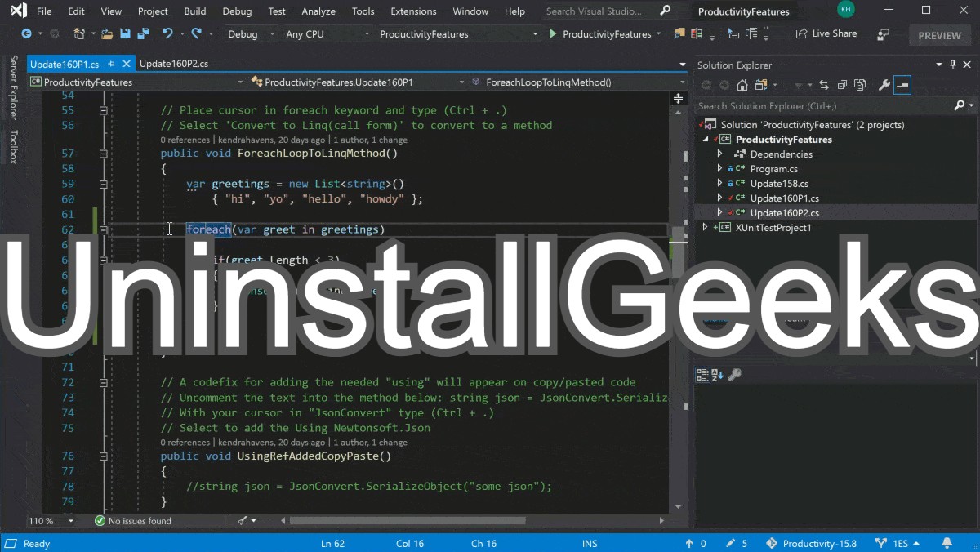
Task: Click the Navigate Backward arrow icon
Action: pos(26,34)
